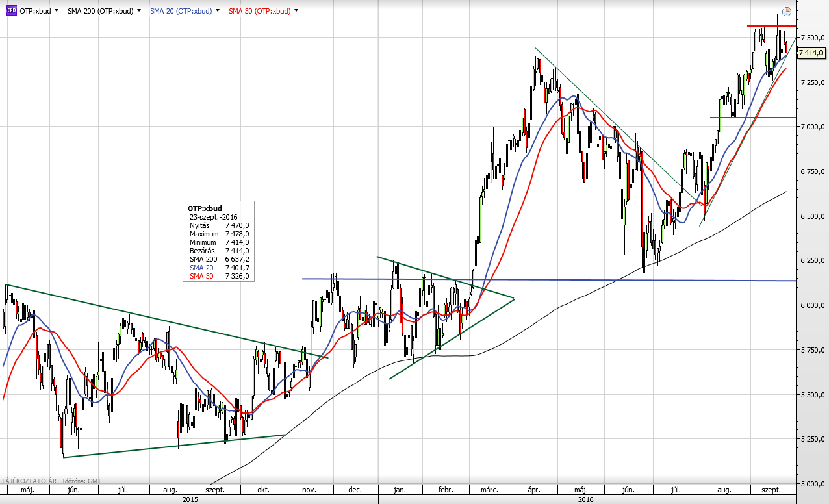Viewport: 829px width, 504px height.
Task: Click the 'Maximum 7 478,0' row in the info box
Action: tap(219, 234)
